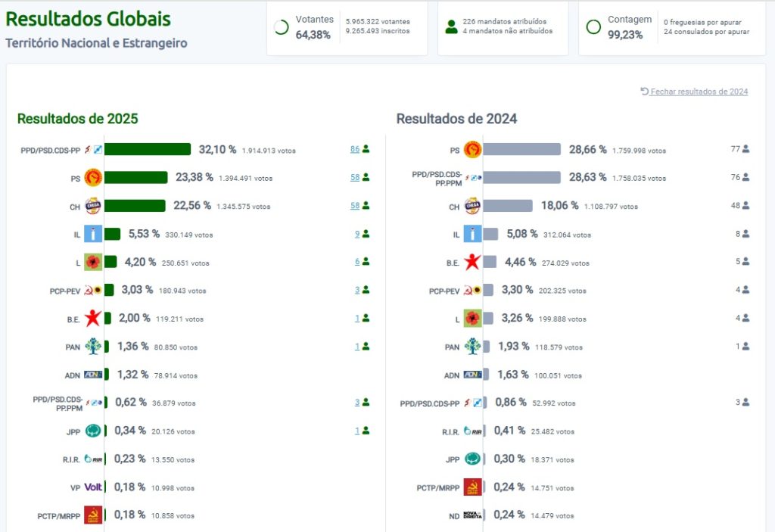This screenshot has height=532, width=775.
Task: Click the Votantes turnout progress circle
Action: 282,27
